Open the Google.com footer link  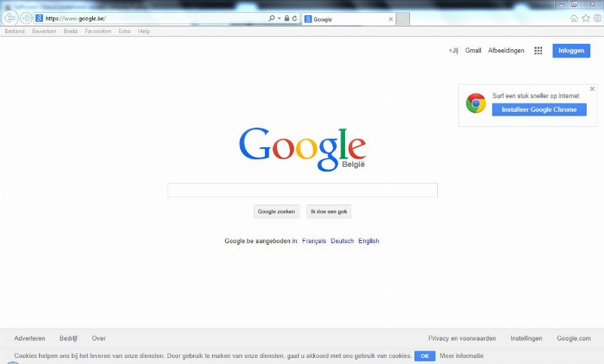tap(573, 338)
